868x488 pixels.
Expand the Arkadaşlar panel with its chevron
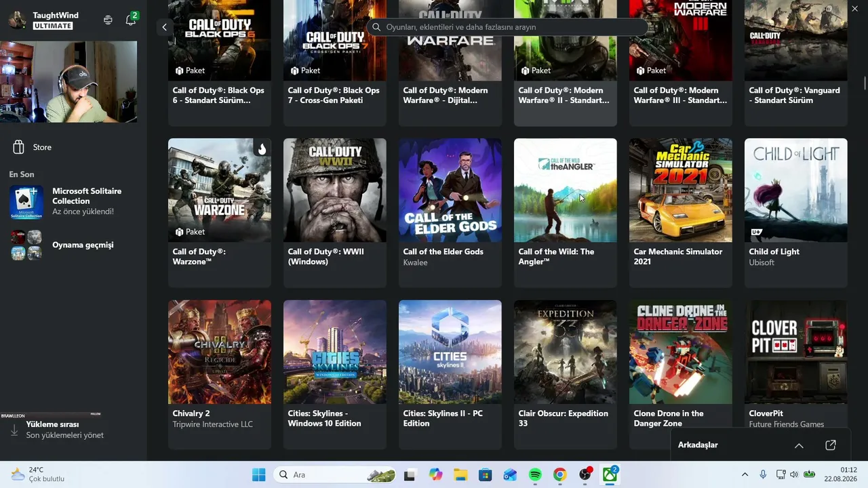click(x=799, y=445)
